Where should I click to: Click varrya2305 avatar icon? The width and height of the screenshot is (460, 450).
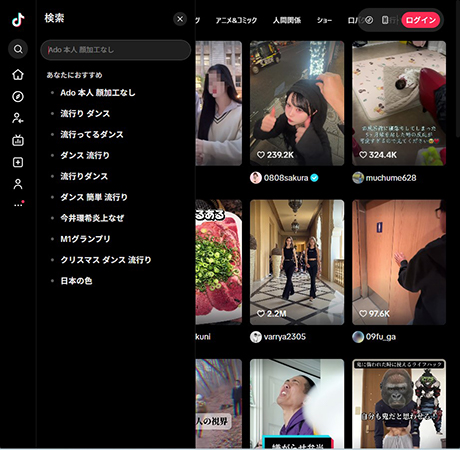[x=256, y=337]
